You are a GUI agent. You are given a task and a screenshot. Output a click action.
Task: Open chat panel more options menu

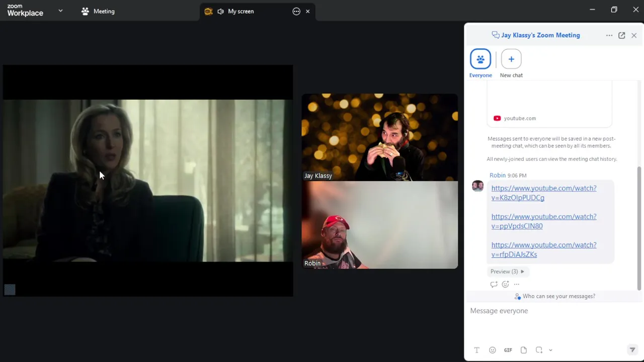click(x=609, y=35)
